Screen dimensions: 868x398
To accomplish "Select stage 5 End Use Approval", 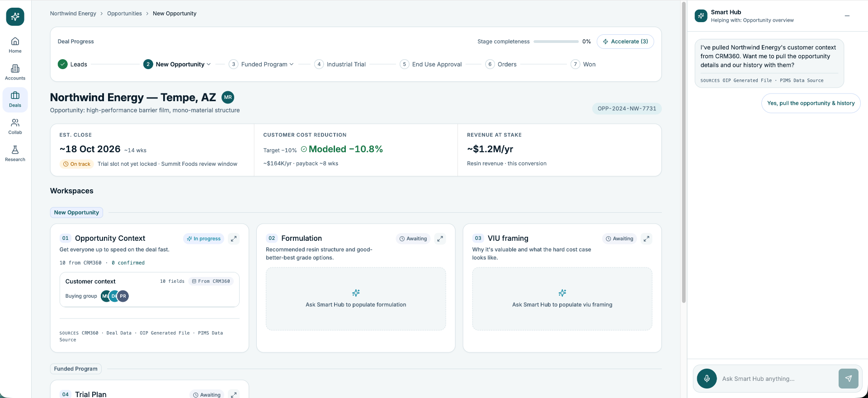I will coord(431,64).
